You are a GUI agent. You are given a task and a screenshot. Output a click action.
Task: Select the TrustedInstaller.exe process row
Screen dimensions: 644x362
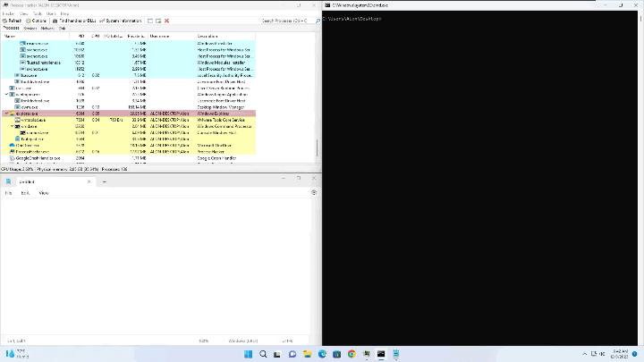pos(129,63)
